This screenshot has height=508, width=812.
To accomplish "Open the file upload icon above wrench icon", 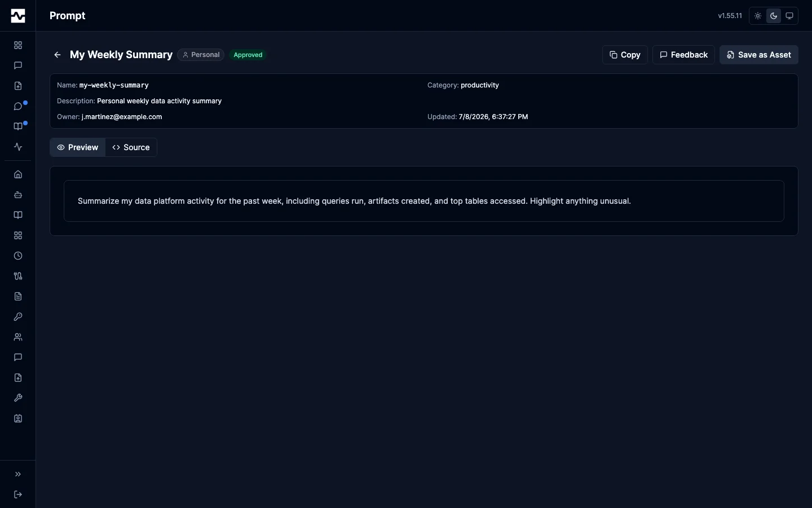I will click(x=18, y=378).
